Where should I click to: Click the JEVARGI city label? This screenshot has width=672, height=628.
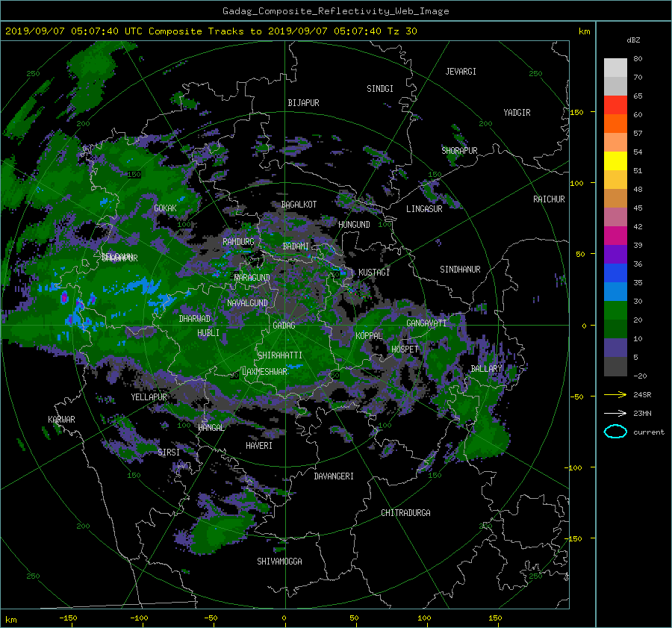(461, 72)
